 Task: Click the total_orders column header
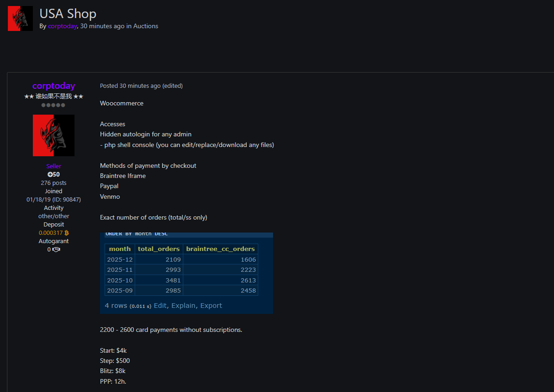click(x=159, y=249)
